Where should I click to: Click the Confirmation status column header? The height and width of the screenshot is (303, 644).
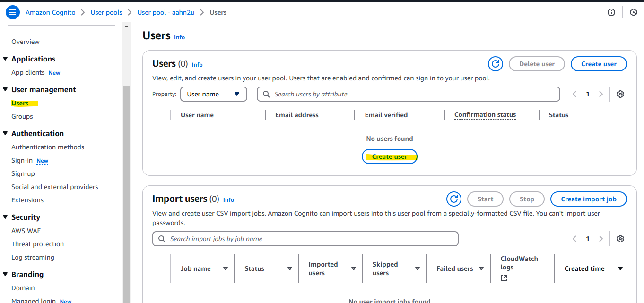click(485, 114)
